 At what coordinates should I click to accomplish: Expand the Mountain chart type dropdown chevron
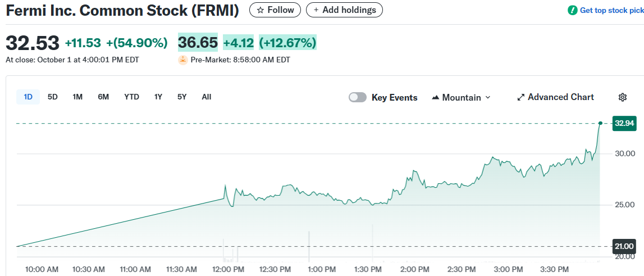[487, 97]
